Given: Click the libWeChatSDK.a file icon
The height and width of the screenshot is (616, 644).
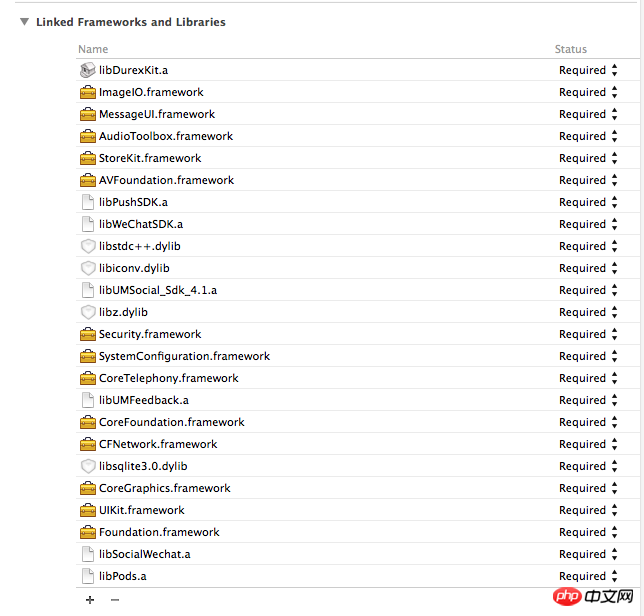Looking at the screenshot, I should (87, 224).
